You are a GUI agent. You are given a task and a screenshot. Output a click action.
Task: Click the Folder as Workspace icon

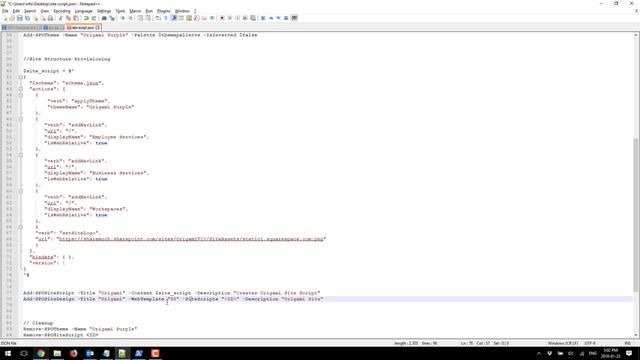[x=204, y=18]
